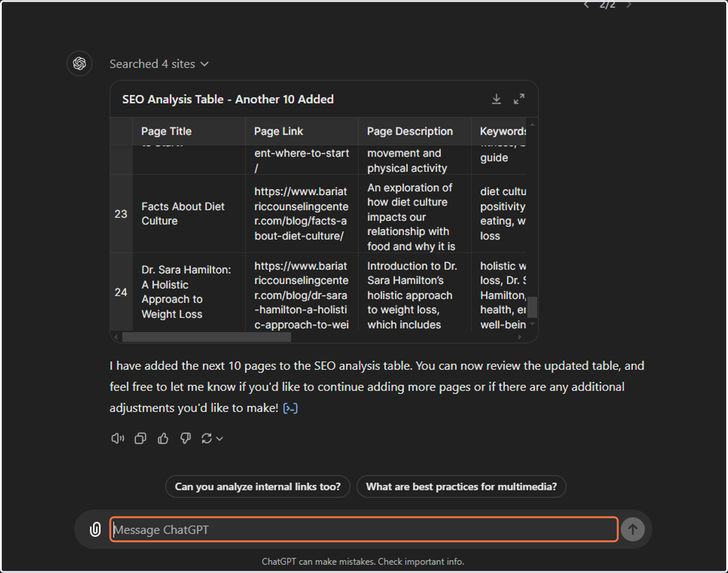Click the Page Link column header
Image resolution: width=728 pixels, height=573 pixels.
coord(302,132)
